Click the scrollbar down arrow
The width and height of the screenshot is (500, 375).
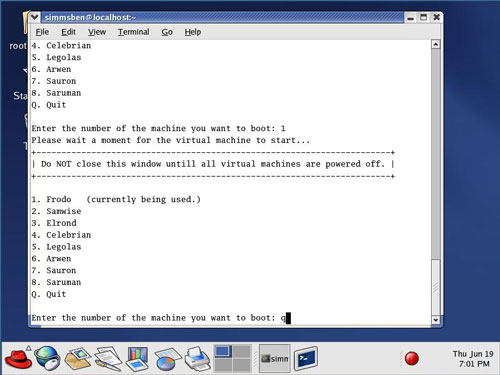[436, 320]
